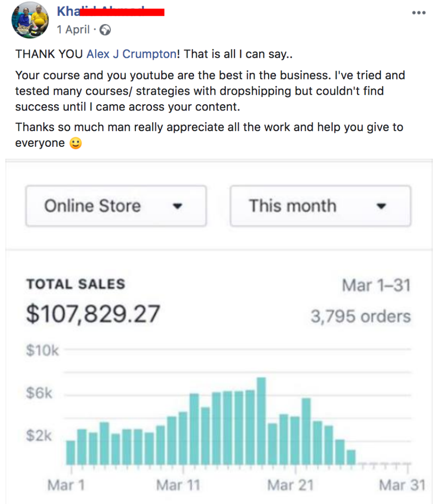Open the 1 April post timestamp
The width and height of the screenshot is (438, 504).
(73, 29)
